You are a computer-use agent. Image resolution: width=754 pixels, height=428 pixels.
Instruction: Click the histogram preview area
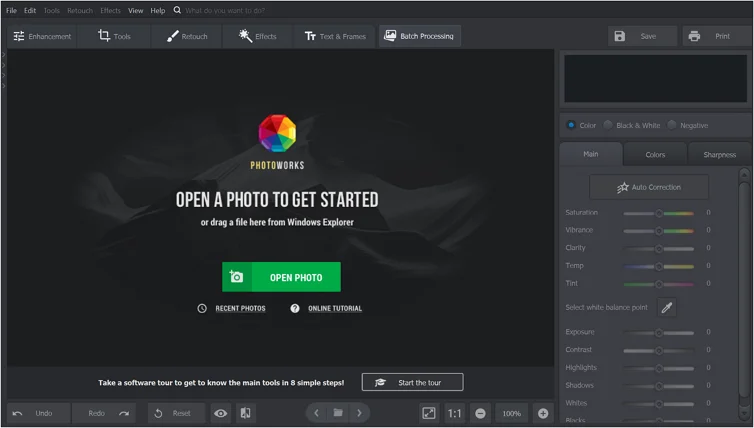655,78
